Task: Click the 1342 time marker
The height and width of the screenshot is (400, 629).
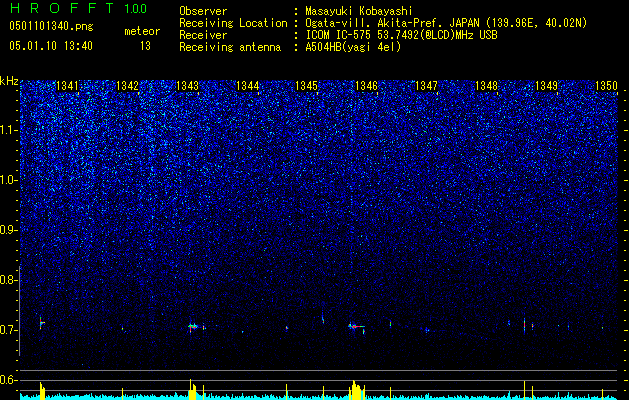Action: pyautogui.click(x=127, y=86)
